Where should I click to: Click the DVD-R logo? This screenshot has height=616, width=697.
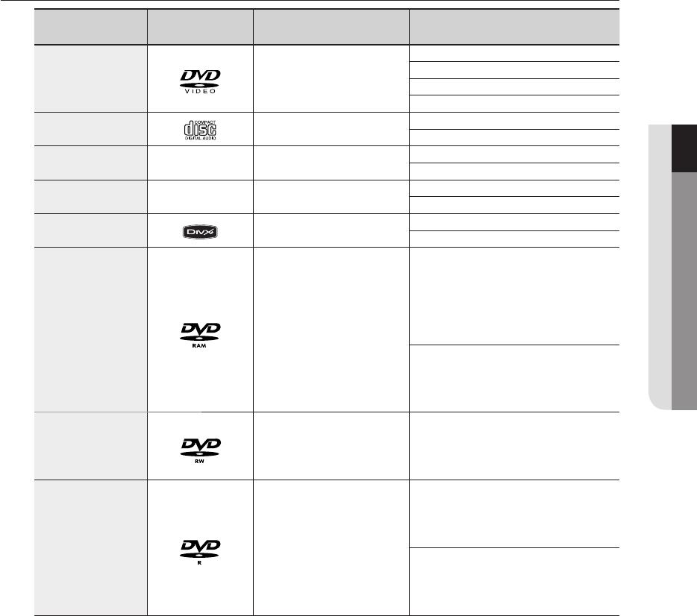(x=200, y=550)
